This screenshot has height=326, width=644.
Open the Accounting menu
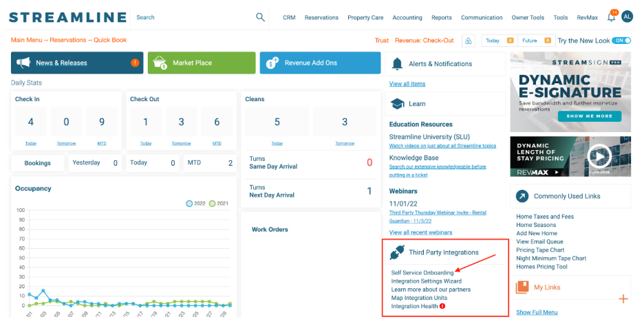pyautogui.click(x=407, y=18)
